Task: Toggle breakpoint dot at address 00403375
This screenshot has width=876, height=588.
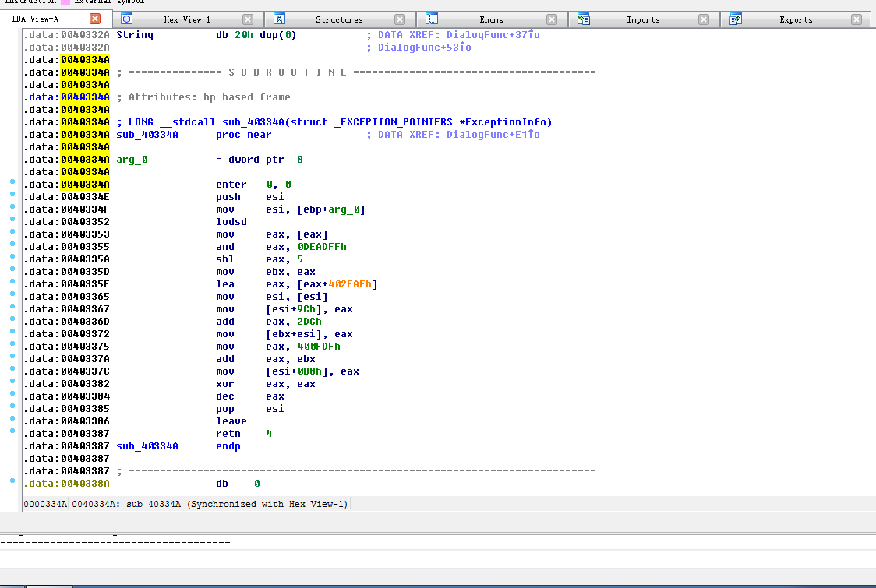Action: 12,343
